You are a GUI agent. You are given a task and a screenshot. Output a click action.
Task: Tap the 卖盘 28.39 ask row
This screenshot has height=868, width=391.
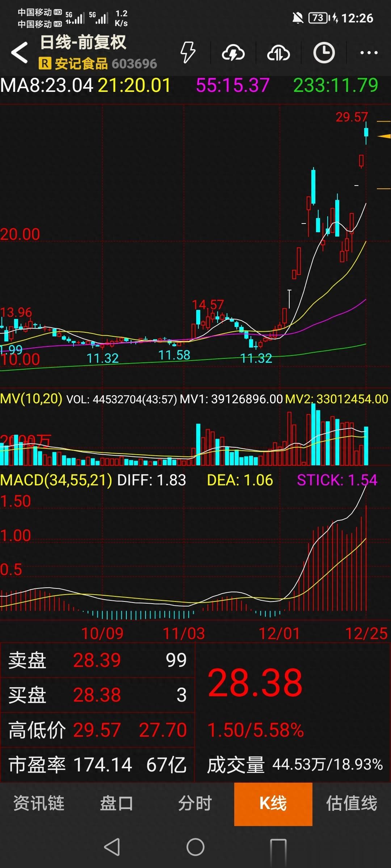pyautogui.click(x=97, y=660)
